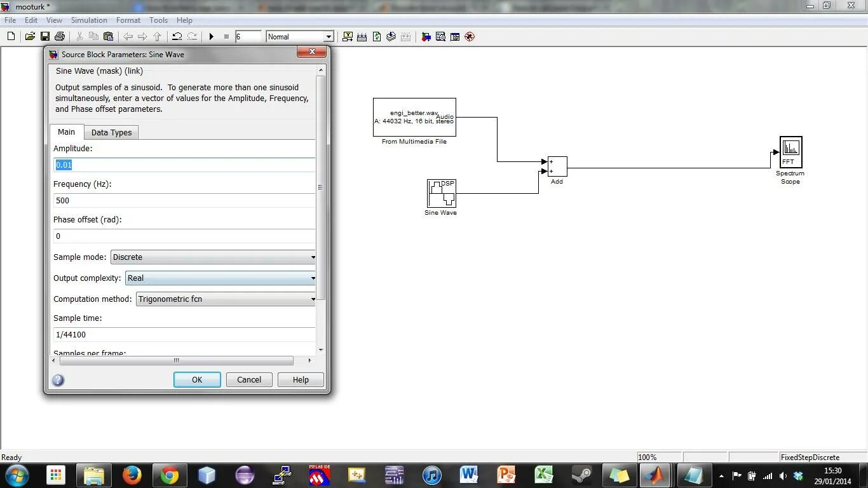
Task: Click the simulation stop time field
Action: click(248, 37)
